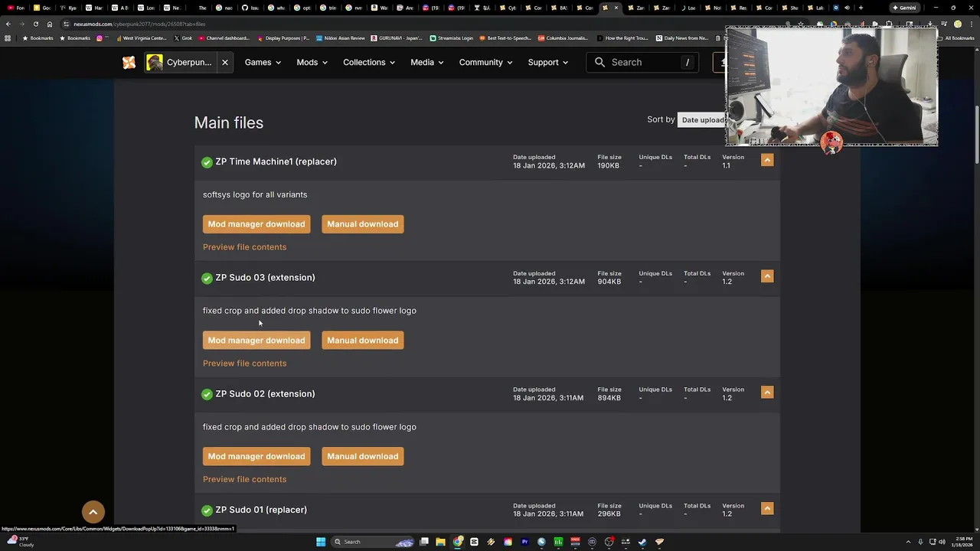
Task: Open the apps grid in bookmarks bar
Action: coord(8,38)
